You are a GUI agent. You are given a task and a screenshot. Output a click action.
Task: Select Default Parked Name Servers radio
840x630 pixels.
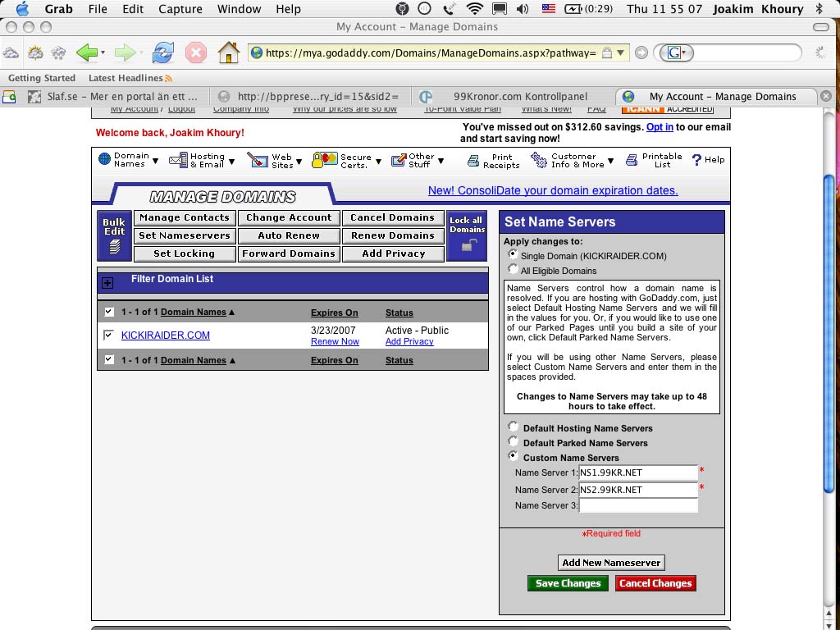(x=514, y=441)
